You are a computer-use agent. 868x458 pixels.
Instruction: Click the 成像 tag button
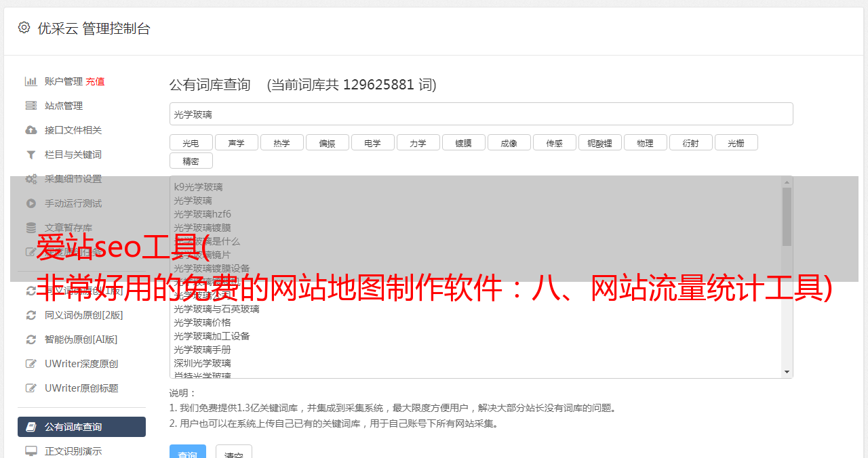pyautogui.click(x=509, y=143)
